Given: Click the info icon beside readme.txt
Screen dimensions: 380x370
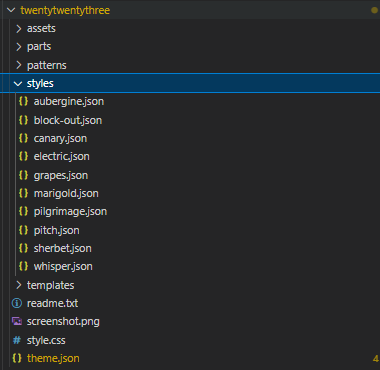Looking at the screenshot, I should [17, 303].
